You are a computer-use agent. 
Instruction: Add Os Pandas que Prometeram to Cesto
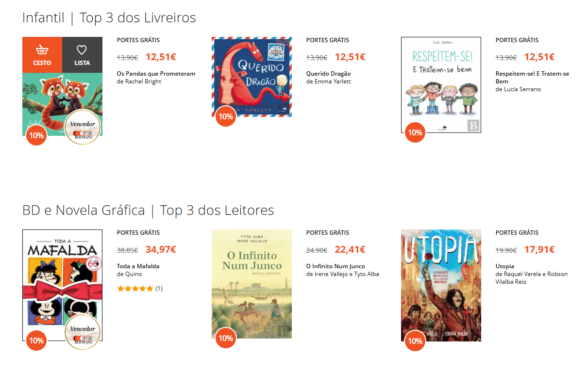(42, 54)
